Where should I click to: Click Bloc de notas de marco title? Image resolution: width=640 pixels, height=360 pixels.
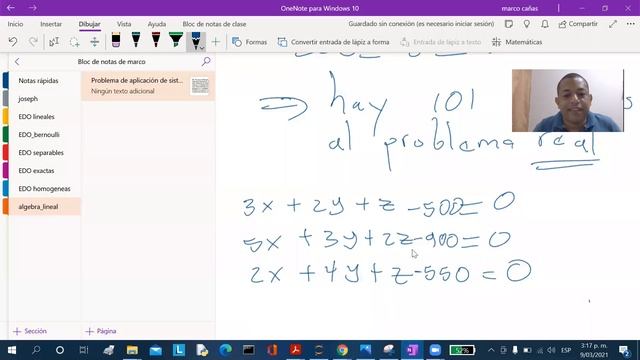(111, 62)
